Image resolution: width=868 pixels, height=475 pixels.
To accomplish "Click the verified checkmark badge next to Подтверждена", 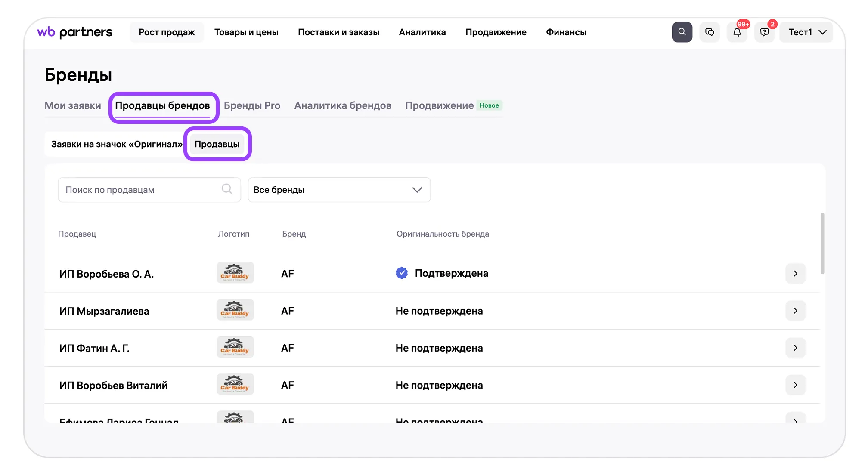I will click(x=402, y=273).
